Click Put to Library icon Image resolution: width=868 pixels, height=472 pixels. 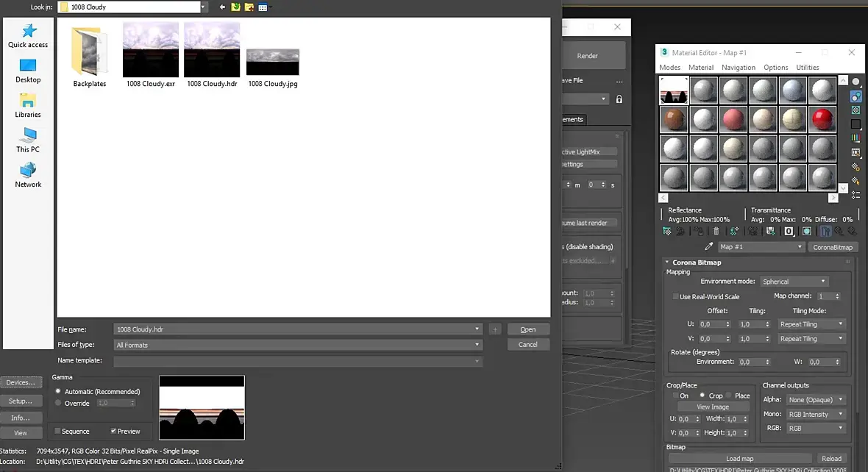click(x=771, y=232)
